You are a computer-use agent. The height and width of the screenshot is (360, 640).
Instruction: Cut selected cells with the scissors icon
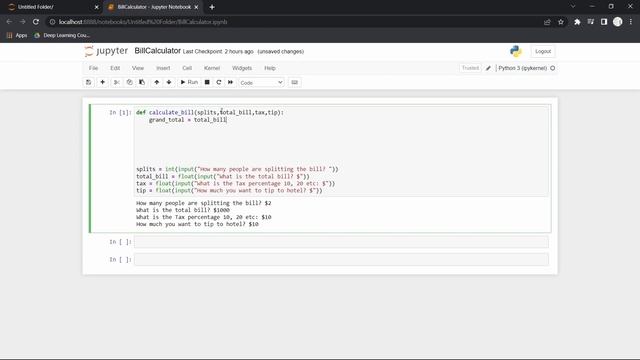[x=117, y=82]
